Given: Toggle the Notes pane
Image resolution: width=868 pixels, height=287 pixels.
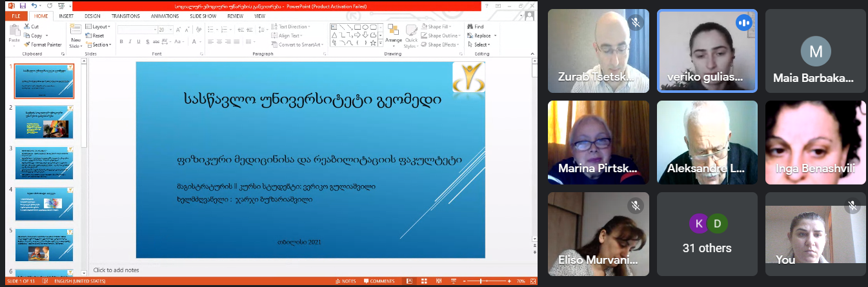Looking at the screenshot, I should coord(346,281).
